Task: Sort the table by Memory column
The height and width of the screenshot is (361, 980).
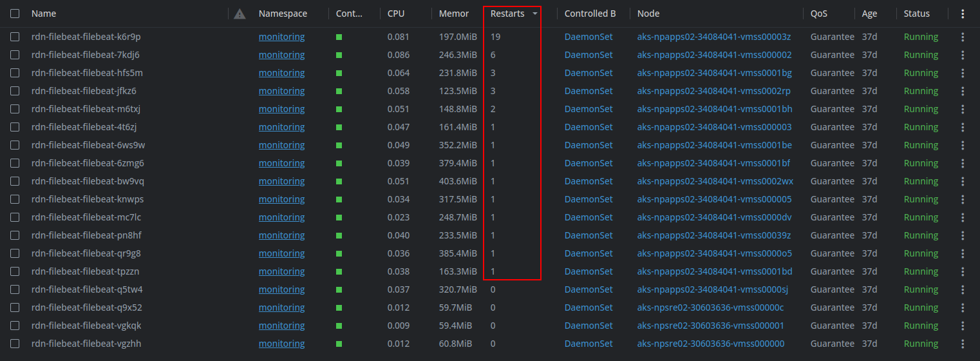Action: 454,14
